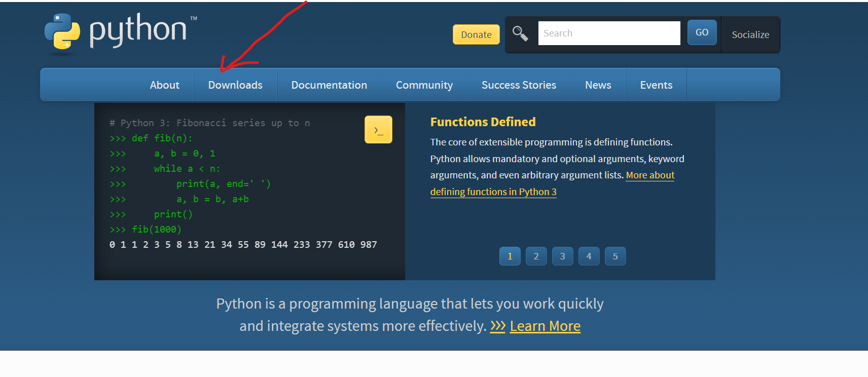Screen dimensions: 868x377
Task: Open the News menu
Action: (x=598, y=85)
